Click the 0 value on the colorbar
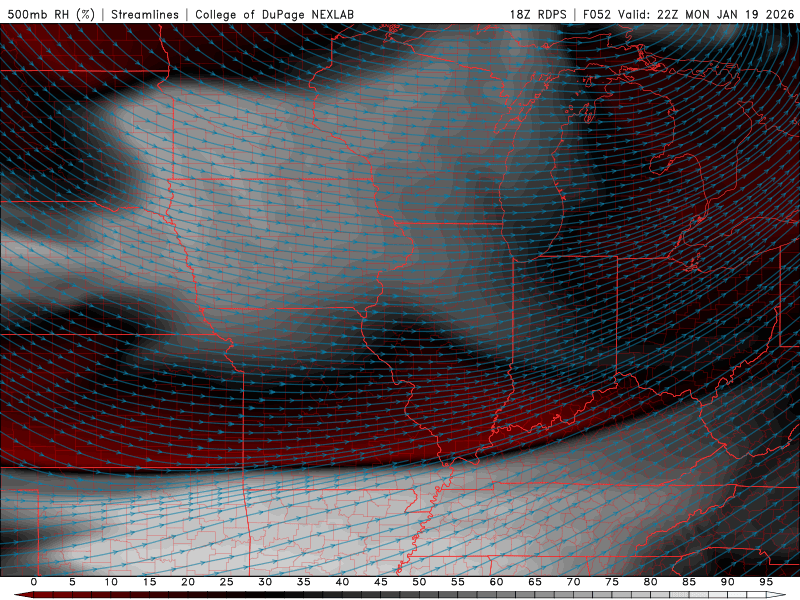This screenshot has height=600, width=800. point(34,582)
